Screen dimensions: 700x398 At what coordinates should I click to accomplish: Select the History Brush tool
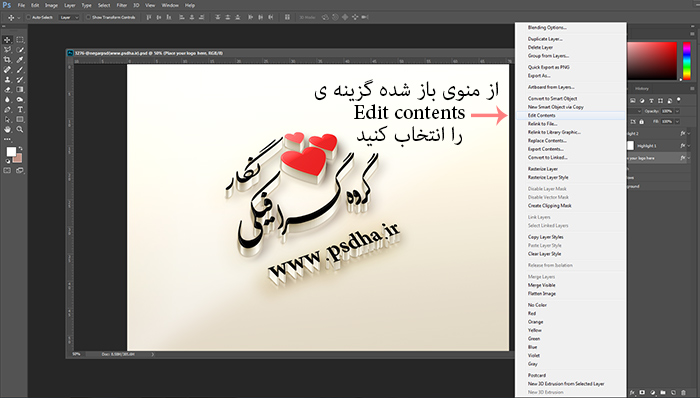pyautogui.click(x=20, y=79)
